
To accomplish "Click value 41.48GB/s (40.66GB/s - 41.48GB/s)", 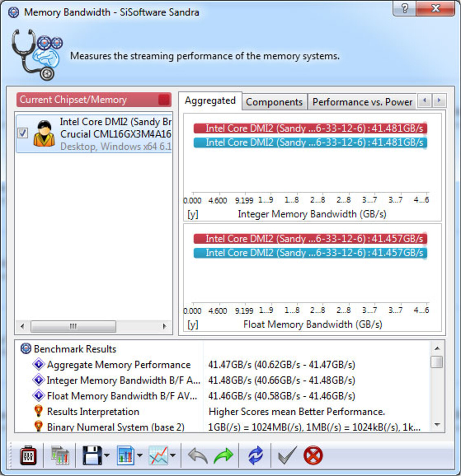I will point(282,380).
